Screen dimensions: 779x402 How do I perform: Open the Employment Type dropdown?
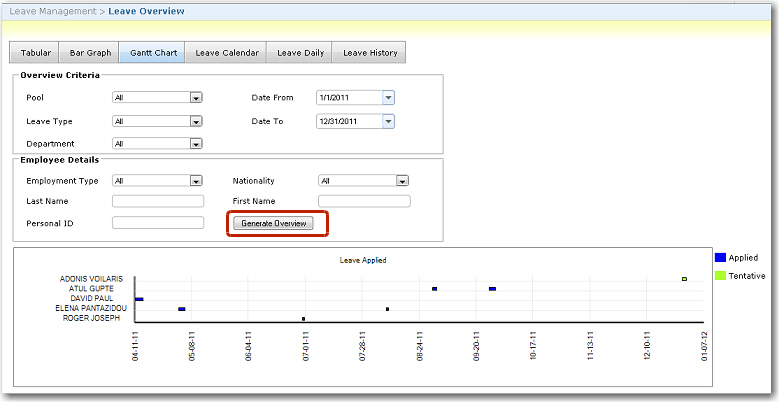(196, 181)
